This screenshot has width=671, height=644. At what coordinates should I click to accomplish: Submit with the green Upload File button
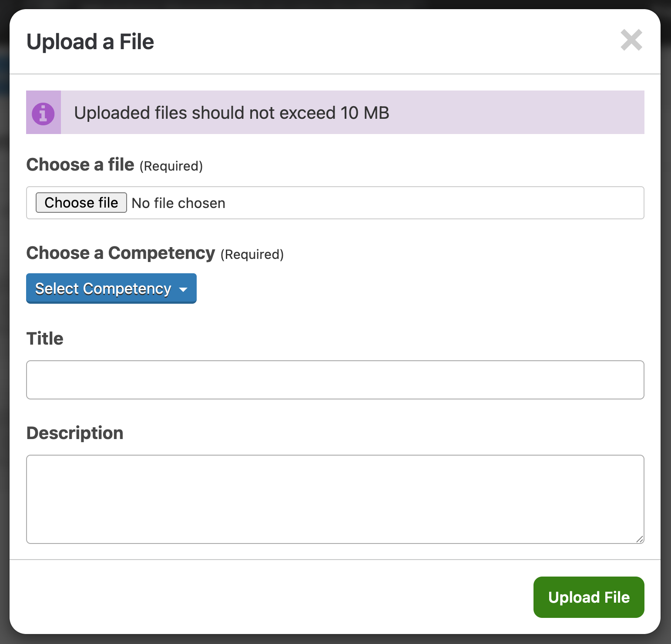(x=589, y=597)
